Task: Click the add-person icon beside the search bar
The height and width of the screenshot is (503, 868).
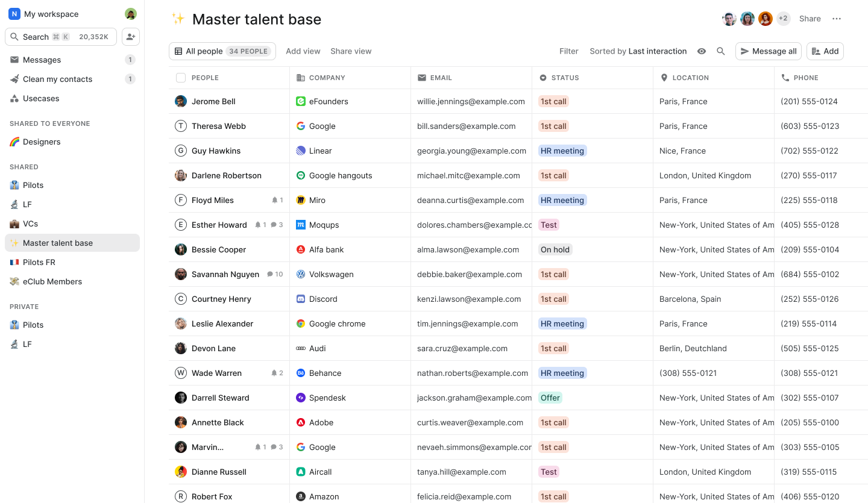Action: (x=130, y=37)
